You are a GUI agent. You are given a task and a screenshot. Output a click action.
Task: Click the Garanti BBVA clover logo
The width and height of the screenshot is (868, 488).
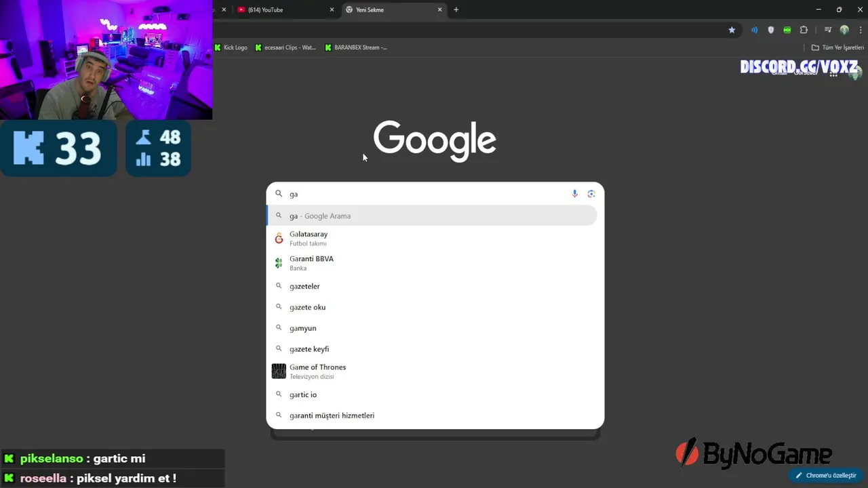279,263
